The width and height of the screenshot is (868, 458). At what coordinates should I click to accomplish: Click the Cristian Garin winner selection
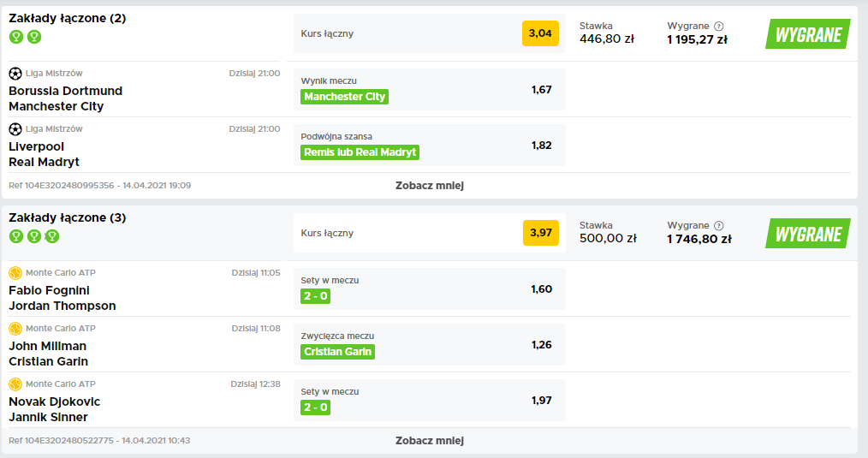[337, 352]
